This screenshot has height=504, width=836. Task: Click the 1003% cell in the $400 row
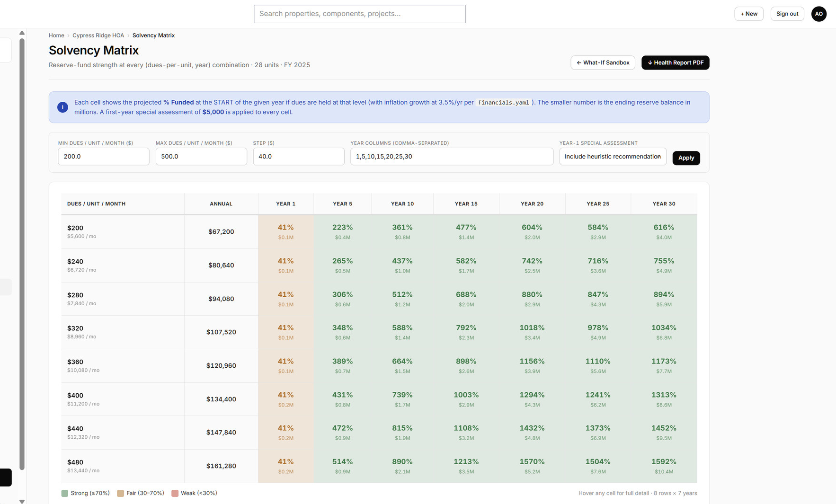click(x=466, y=399)
